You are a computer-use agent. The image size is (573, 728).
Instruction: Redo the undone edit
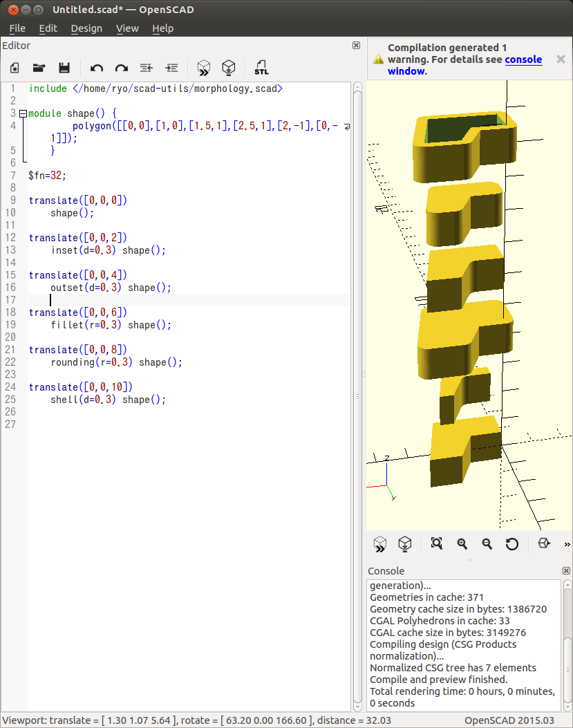coord(121,67)
